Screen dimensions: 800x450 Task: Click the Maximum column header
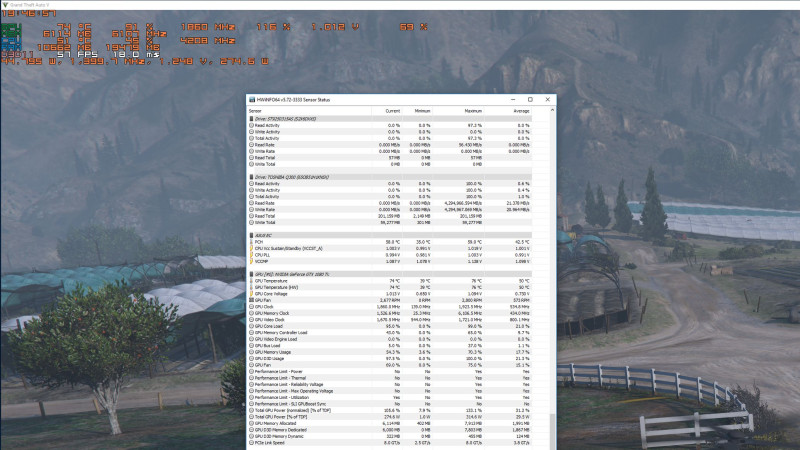pyautogui.click(x=458, y=111)
